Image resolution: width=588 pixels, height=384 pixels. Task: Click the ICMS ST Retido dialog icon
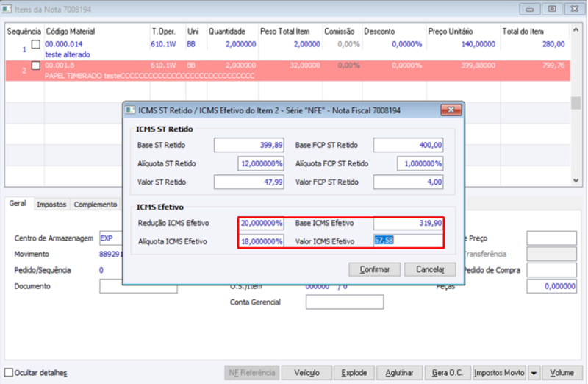tap(130, 110)
